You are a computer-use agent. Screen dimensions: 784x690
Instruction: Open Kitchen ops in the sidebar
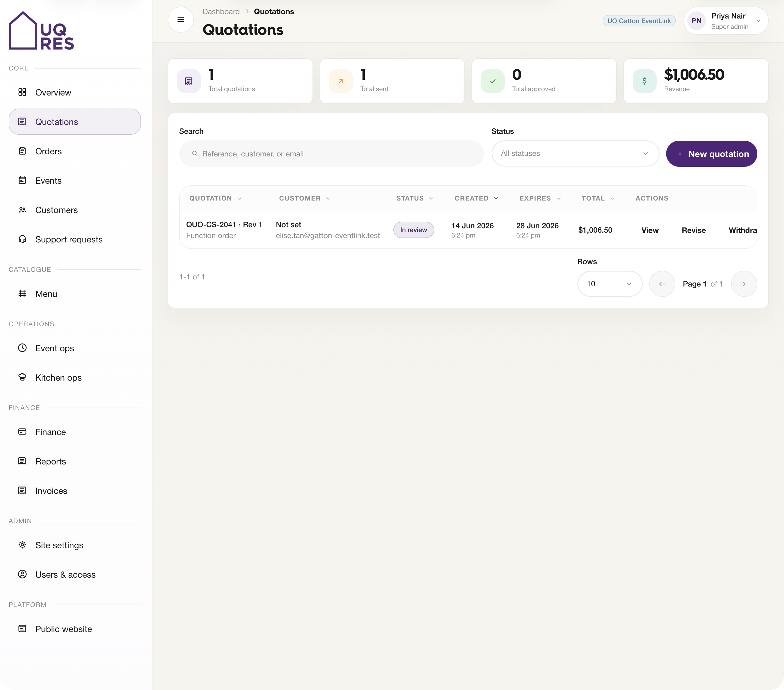[x=75, y=378]
